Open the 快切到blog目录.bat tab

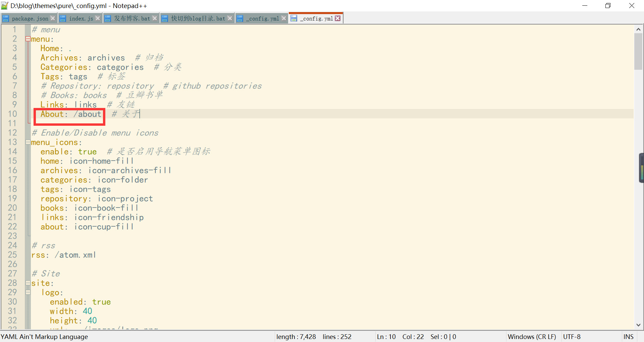[198, 18]
